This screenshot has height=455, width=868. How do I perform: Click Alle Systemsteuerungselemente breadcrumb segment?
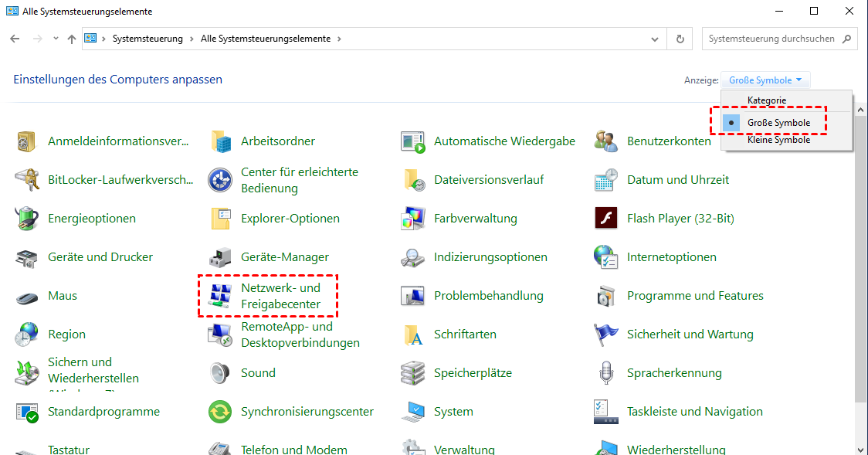click(265, 39)
